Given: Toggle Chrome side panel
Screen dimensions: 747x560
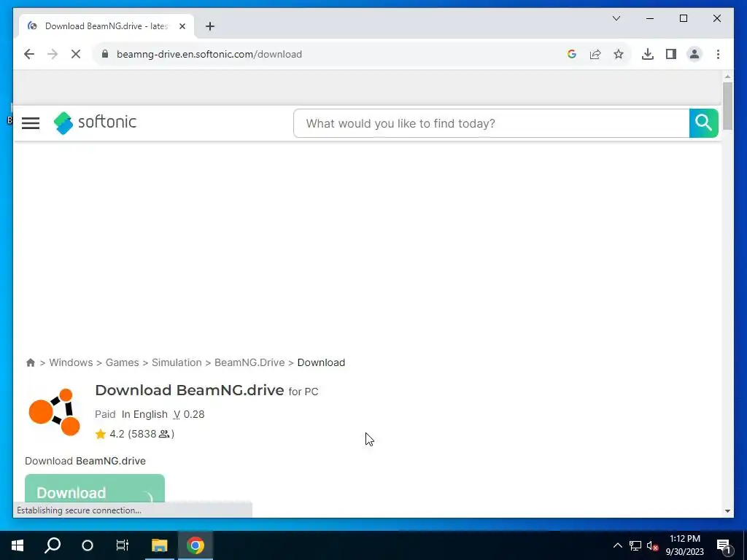Looking at the screenshot, I should [671, 54].
